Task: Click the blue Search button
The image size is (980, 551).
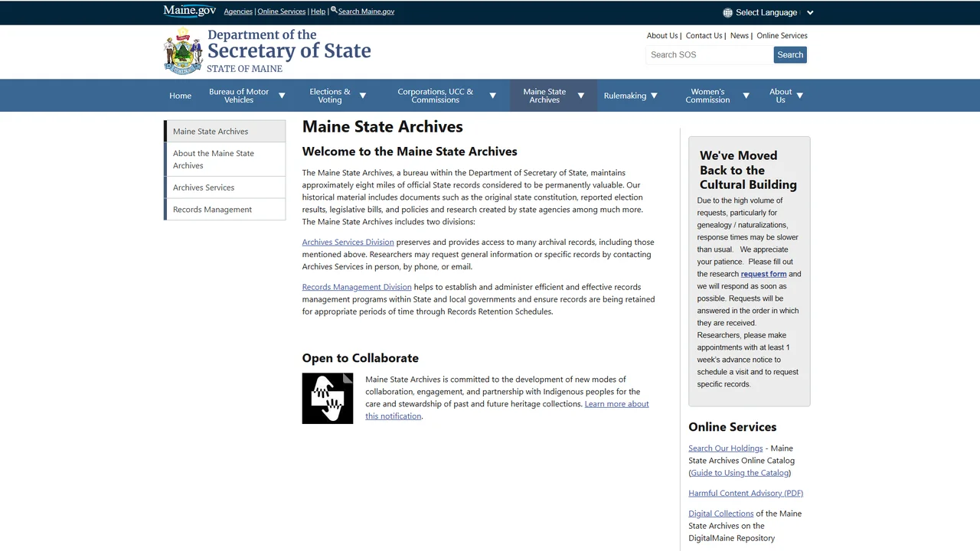Action: click(790, 55)
